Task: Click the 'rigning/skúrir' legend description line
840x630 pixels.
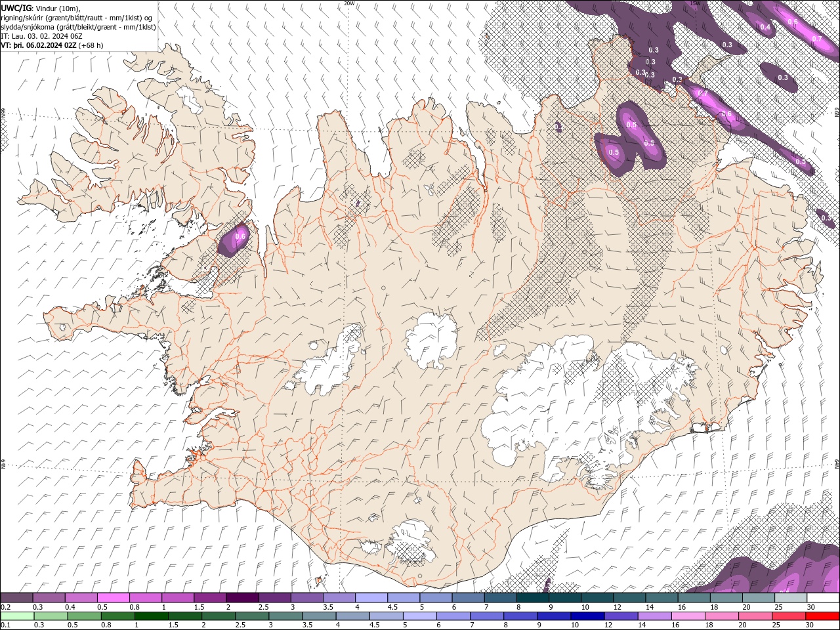Action: (77, 17)
